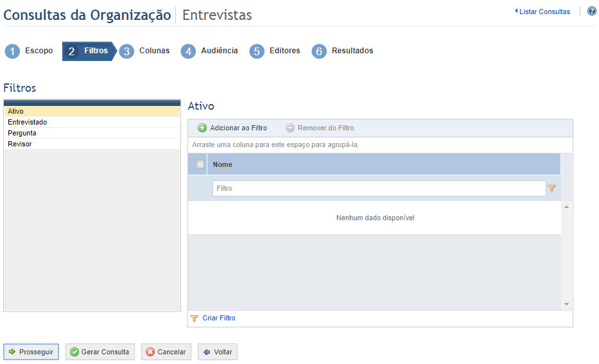This screenshot has height=364, width=599.
Task: Click the grid scrollbar up arrow
Action: [566, 207]
